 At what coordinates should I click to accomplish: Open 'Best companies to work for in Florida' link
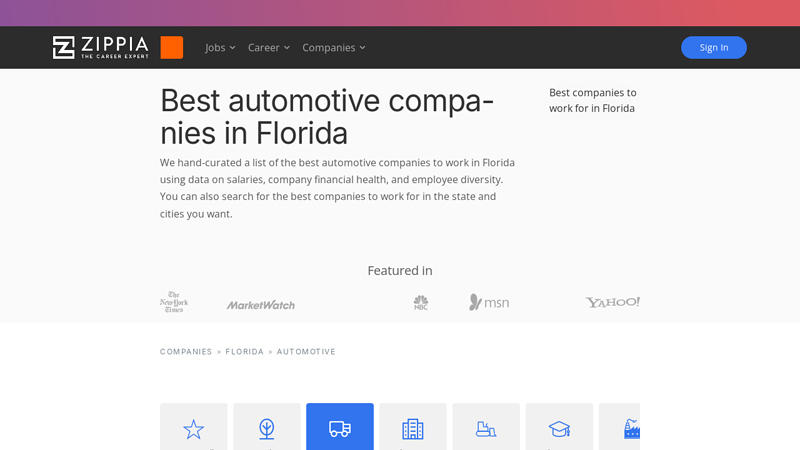click(x=593, y=101)
